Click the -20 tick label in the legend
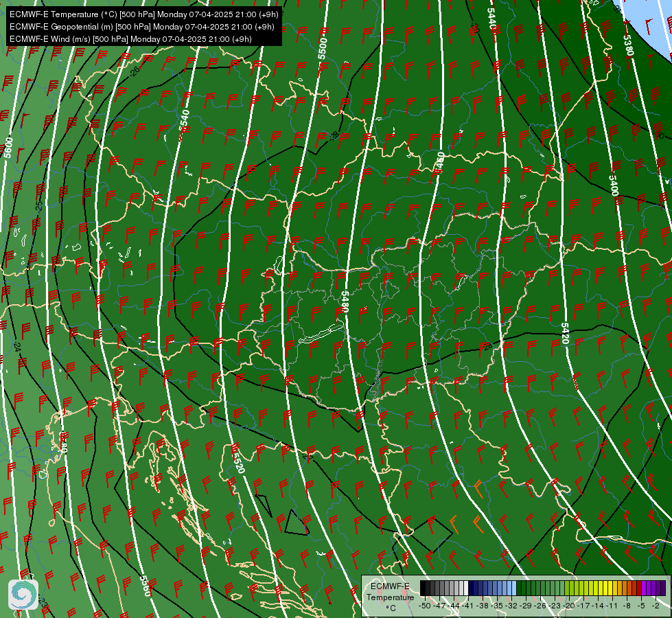Screen dimensions: 672x618 pos(569,606)
